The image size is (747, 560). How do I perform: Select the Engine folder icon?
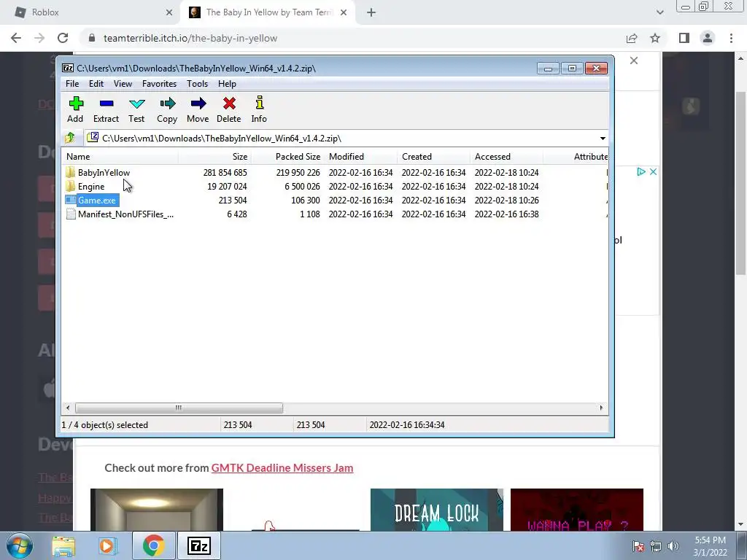coord(71,186)
